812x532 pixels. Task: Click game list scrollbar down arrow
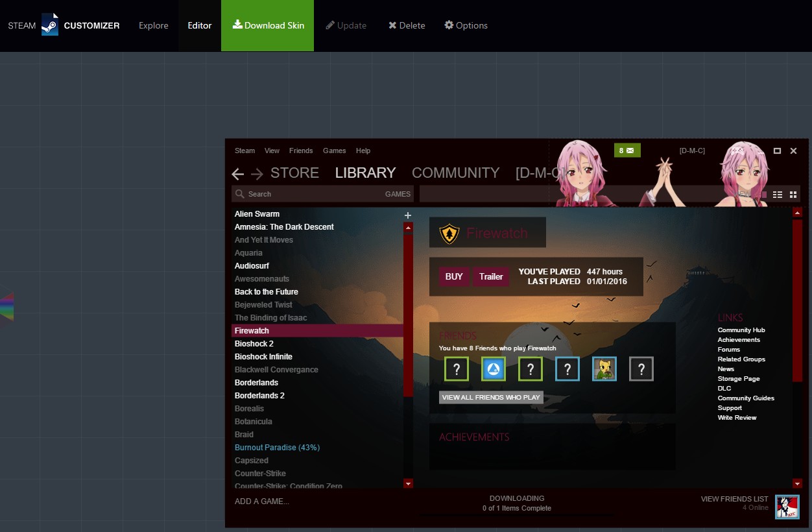pyautogui.click(x=408, y=483)
